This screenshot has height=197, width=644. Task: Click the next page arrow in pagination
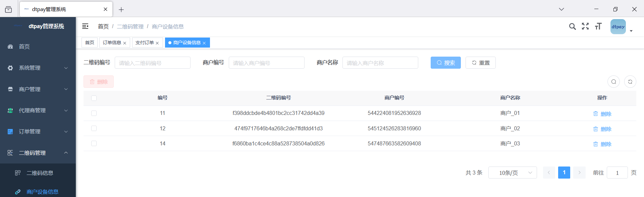click(579, 173)
